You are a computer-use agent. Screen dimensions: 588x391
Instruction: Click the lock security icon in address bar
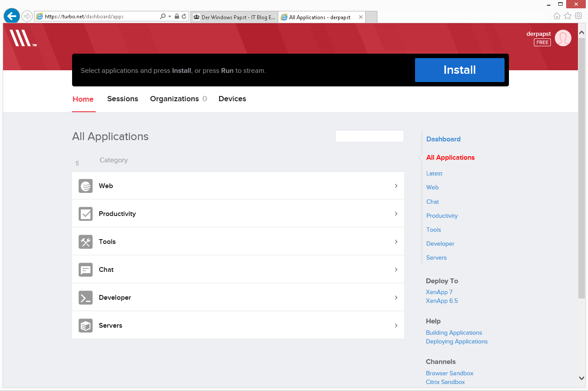(x=177, y=17)
